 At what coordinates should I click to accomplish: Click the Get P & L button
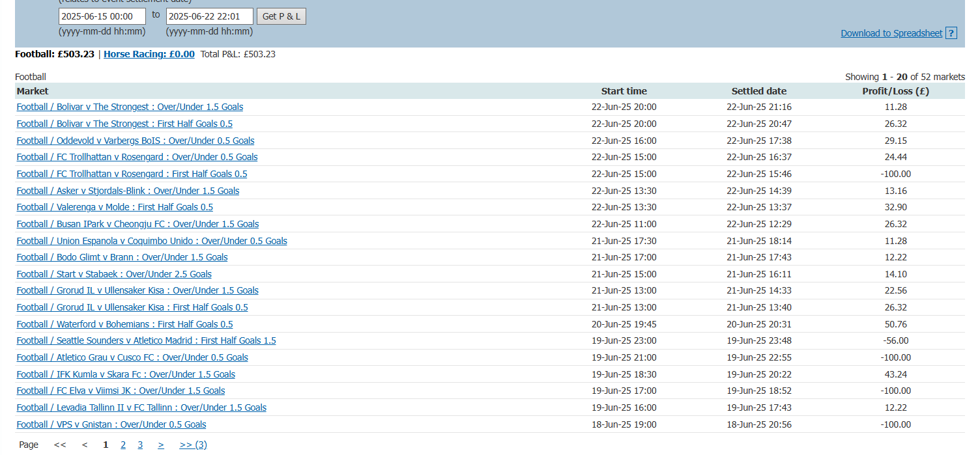281,16
